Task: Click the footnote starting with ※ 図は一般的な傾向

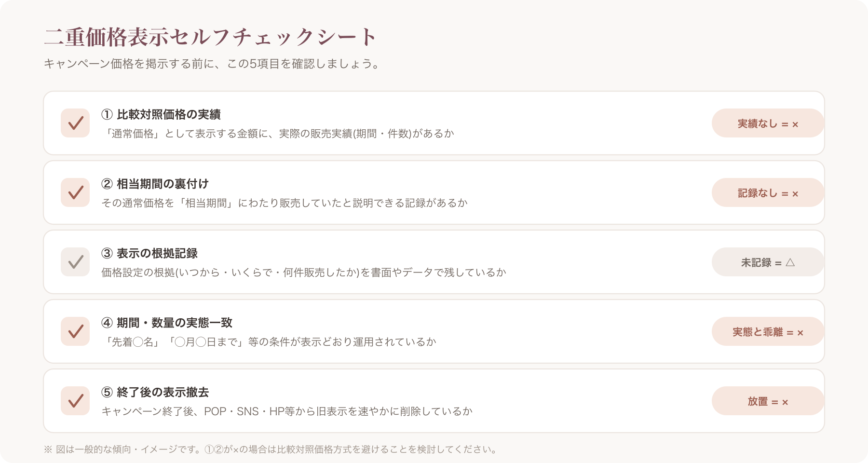Action: (x=270, y=449)
